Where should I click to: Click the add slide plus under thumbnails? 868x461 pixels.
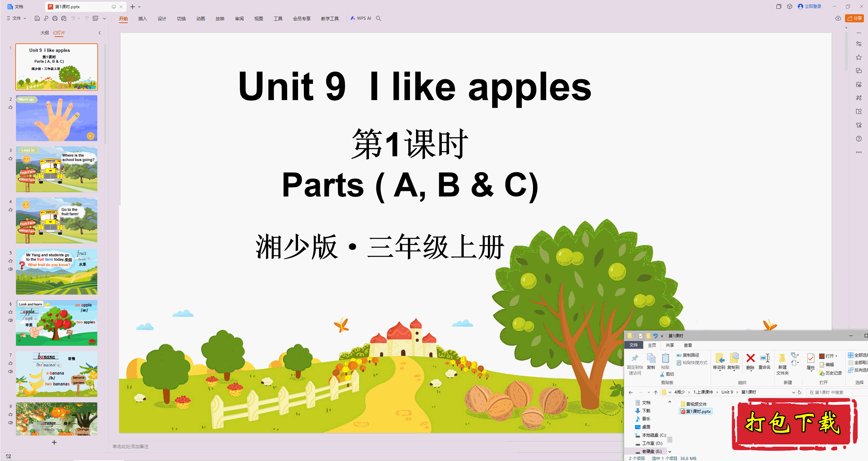tap(54, 442)
